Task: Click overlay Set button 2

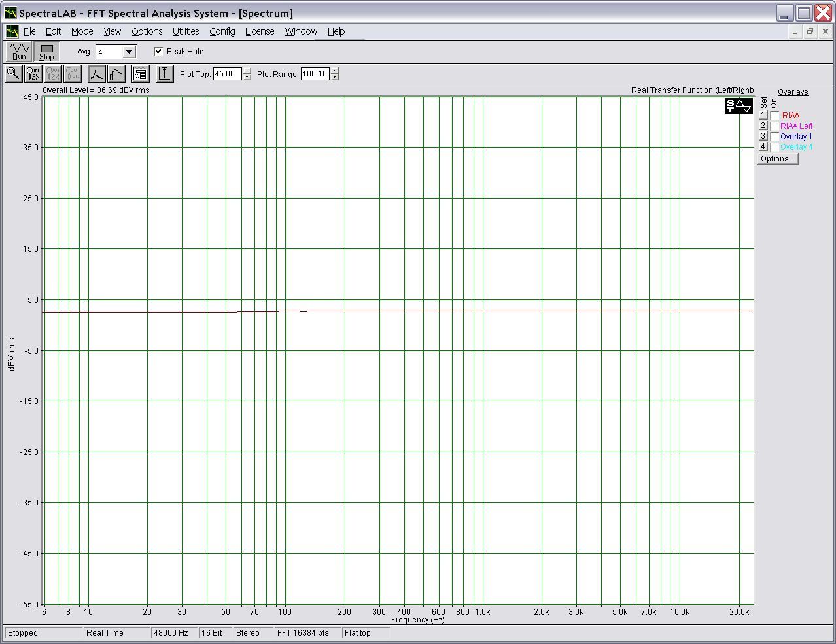Action: coord(763,126)
